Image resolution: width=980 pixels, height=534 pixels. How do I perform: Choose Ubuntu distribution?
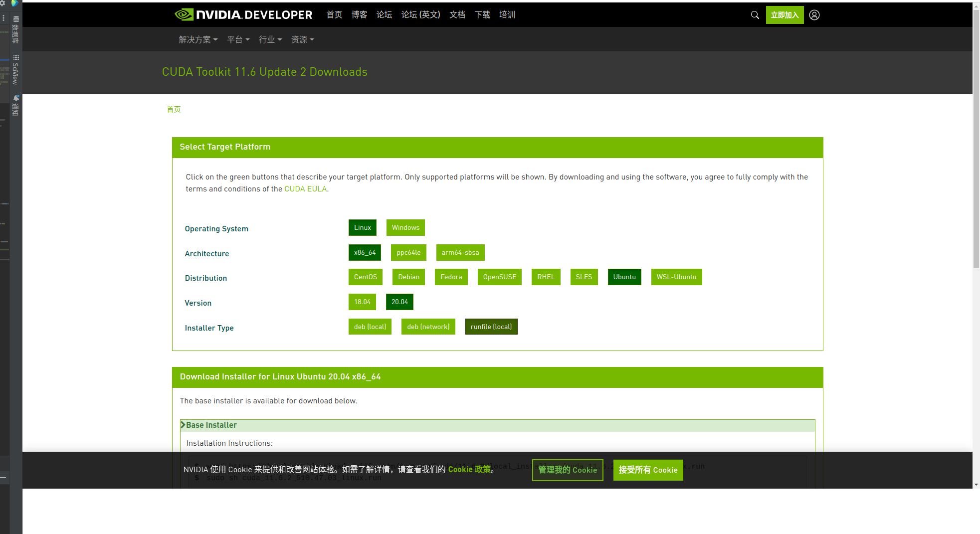click(x=624, y=277)
